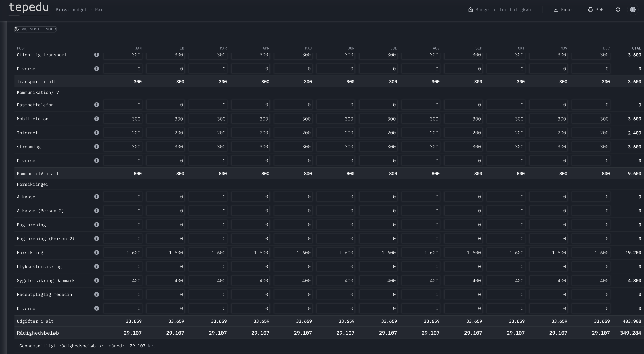
Task: Select the Internet DEC amount field
Action: point(591,133)
